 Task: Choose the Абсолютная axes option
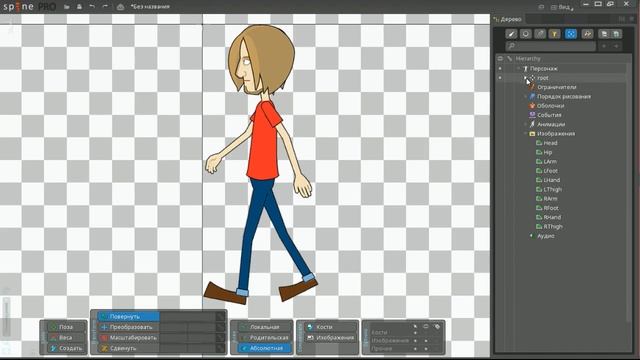pos(265,348)
